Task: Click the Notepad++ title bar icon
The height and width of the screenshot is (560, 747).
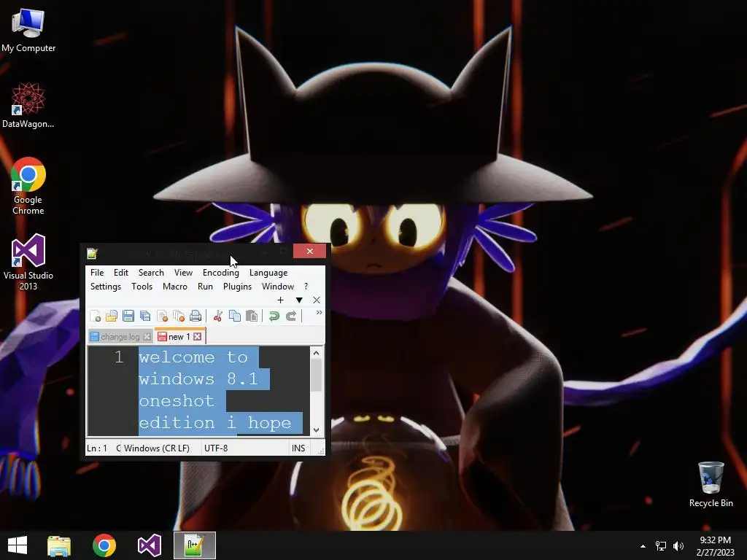Action: (93, 253)
